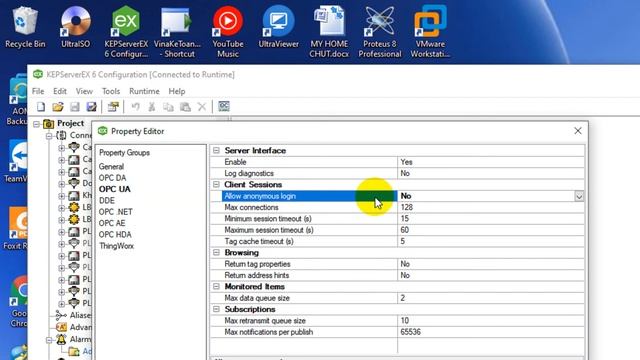Collapse the Browsing section
Viewport: 640px width, 360px height.
216,253
